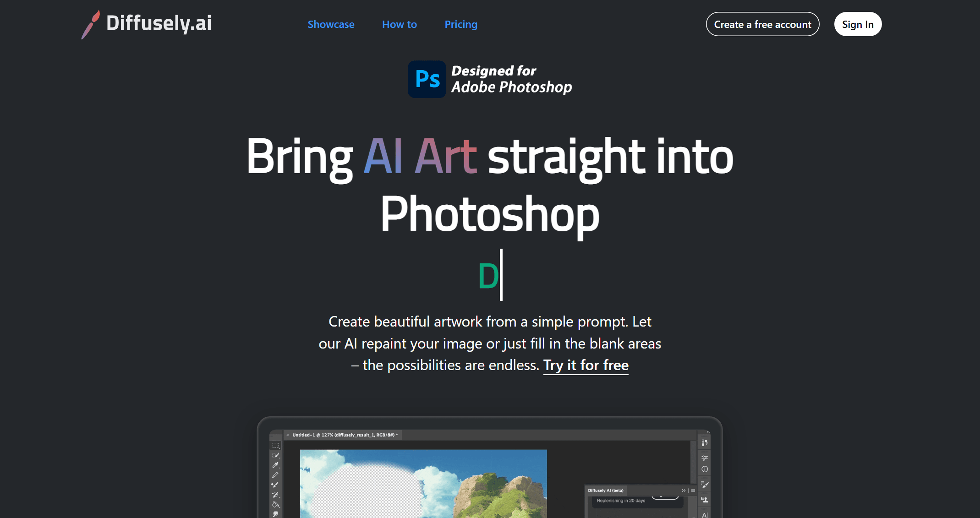
Task: Open the History panel icon
Action: [x=705, y=442]
